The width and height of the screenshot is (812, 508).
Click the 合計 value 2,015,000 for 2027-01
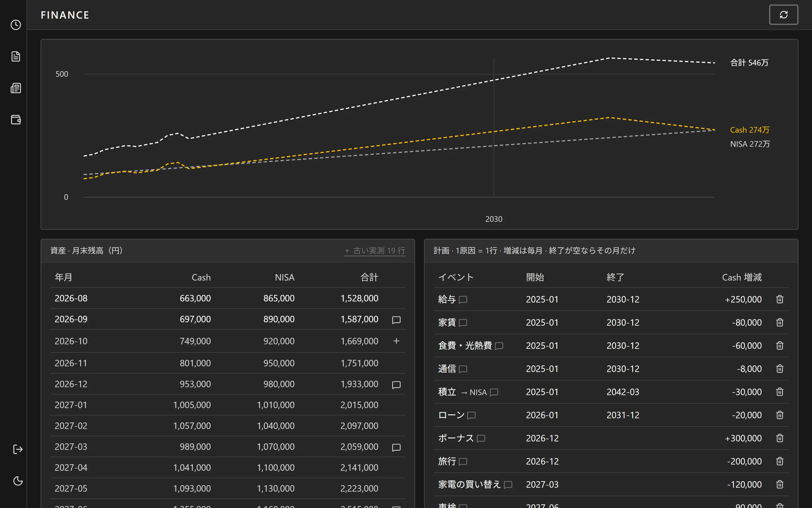[x=359, y=405]
